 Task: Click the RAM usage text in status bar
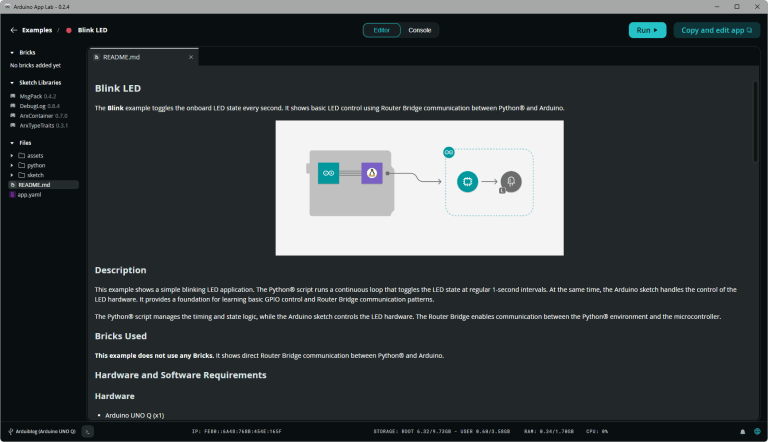(549, 431)
